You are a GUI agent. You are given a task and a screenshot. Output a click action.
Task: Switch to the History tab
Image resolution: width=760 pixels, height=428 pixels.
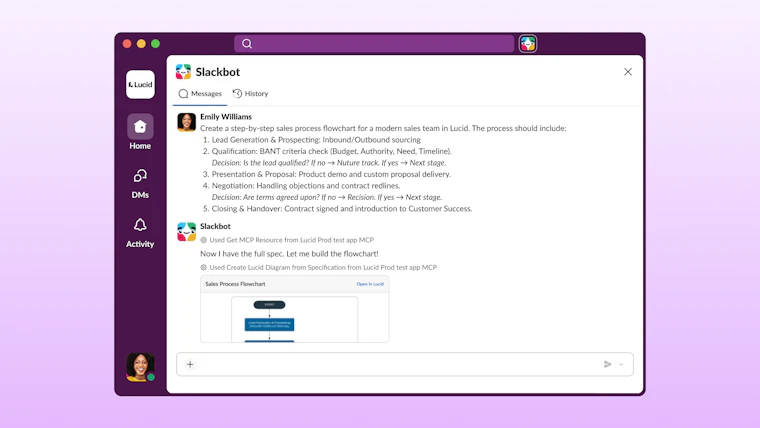(x=250, y=94)
